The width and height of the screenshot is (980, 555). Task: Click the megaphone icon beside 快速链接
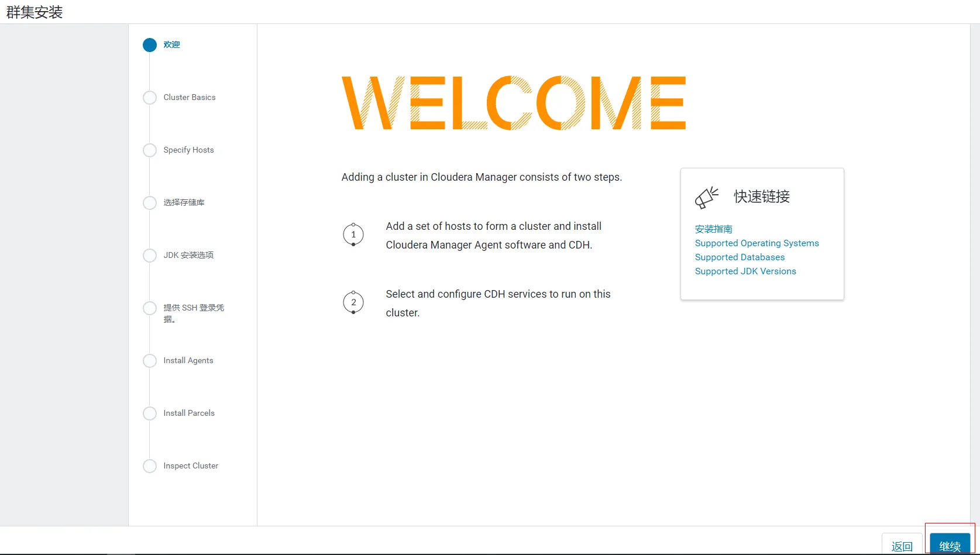pos(706,198)
